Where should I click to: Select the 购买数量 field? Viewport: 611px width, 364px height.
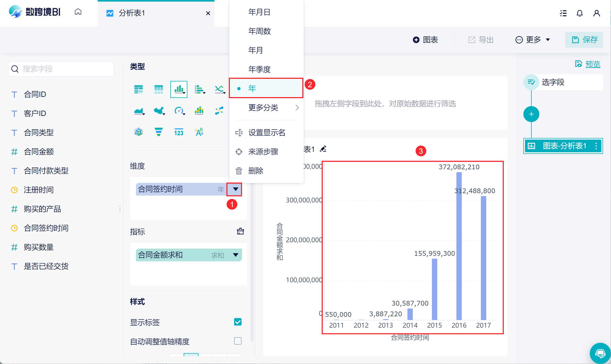click(39, 247)
